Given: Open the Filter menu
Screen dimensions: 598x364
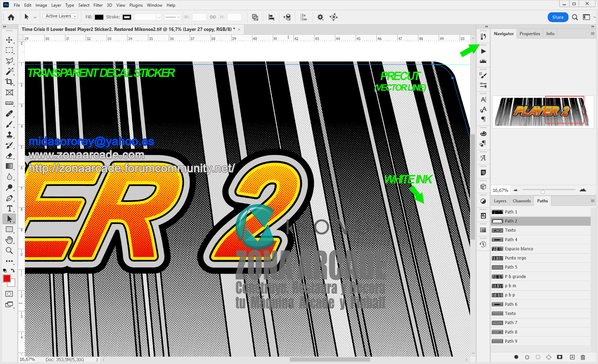Looking at the screenshot, I should click(98, 5).
